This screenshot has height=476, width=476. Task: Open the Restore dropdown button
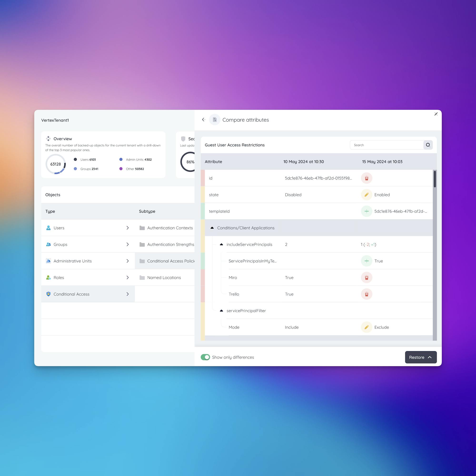421,357
